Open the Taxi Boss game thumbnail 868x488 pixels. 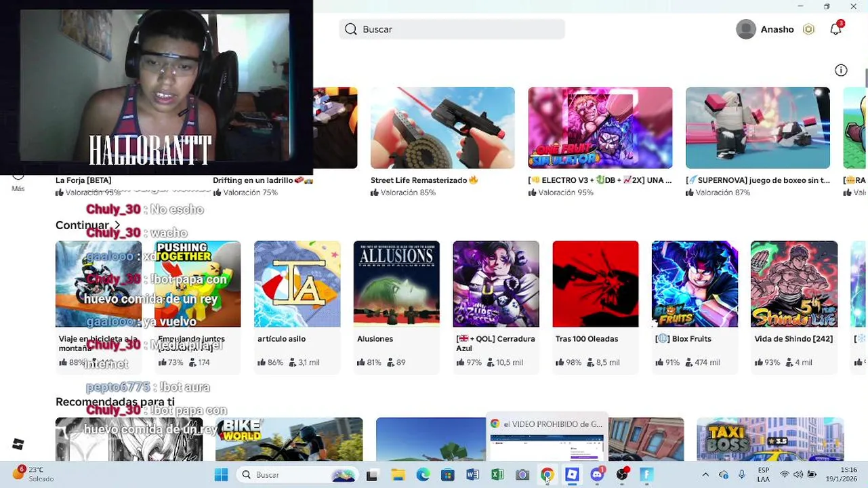770,439
